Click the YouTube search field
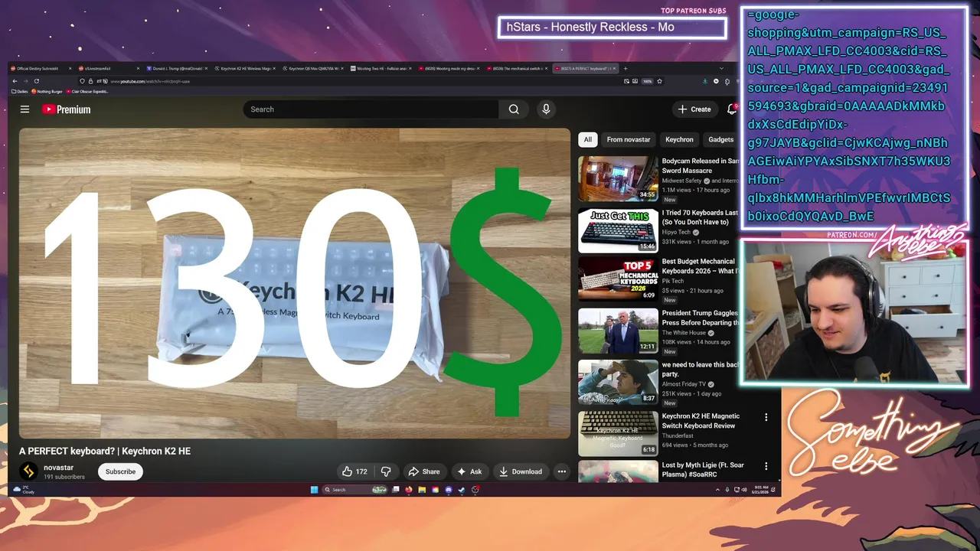980x551 pixels. coord(371,109)
